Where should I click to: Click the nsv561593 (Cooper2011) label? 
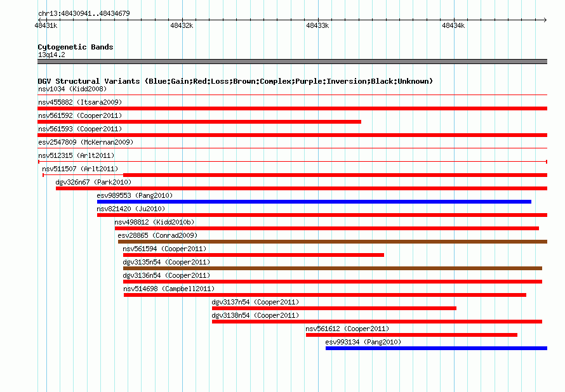tap(80, 129)
